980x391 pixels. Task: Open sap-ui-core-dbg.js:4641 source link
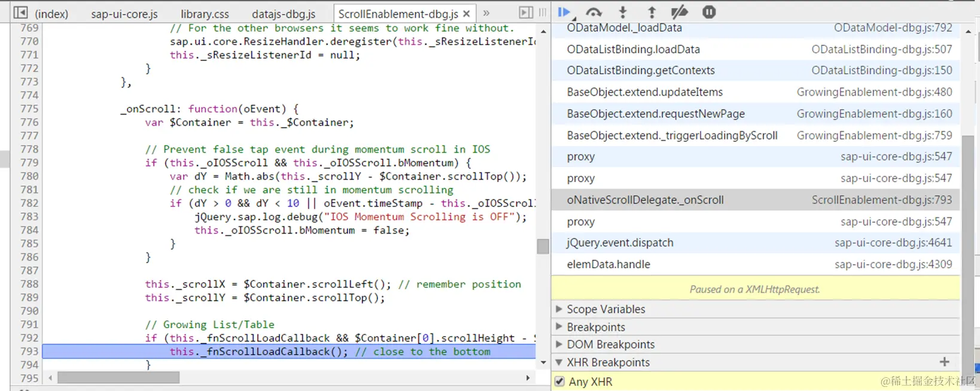coord(893,243)
